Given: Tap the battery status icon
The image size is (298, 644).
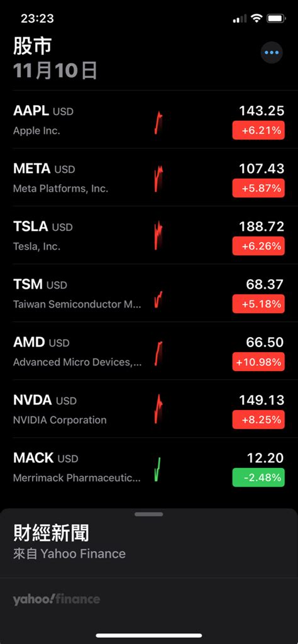Looking at the screenshot, I should click(276, 18).
